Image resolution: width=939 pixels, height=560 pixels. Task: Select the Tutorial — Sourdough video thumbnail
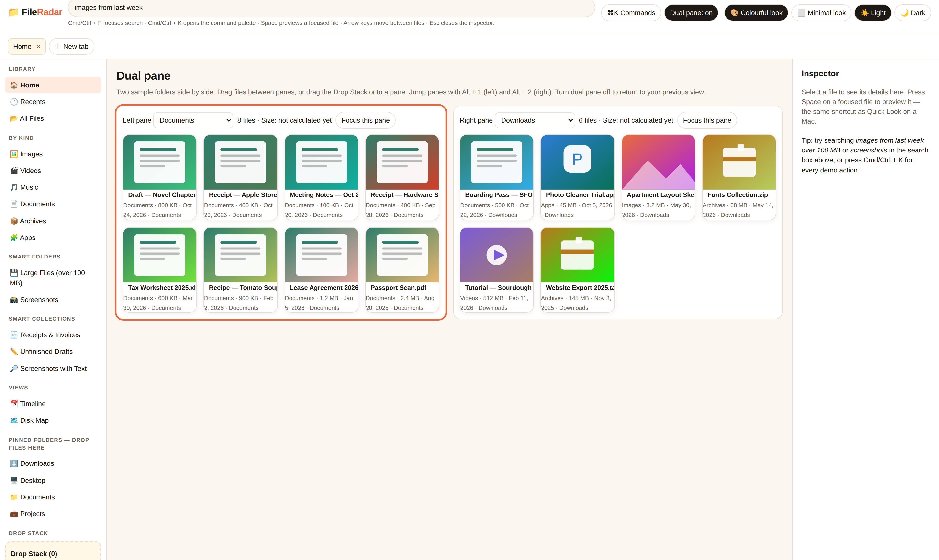(496, 255)
